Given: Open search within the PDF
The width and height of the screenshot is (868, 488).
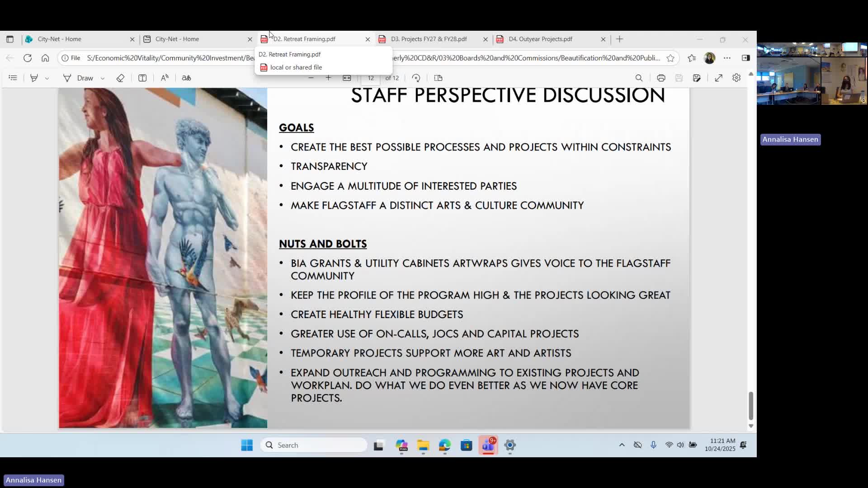Looking at the screenshot, I should (639, 78).
